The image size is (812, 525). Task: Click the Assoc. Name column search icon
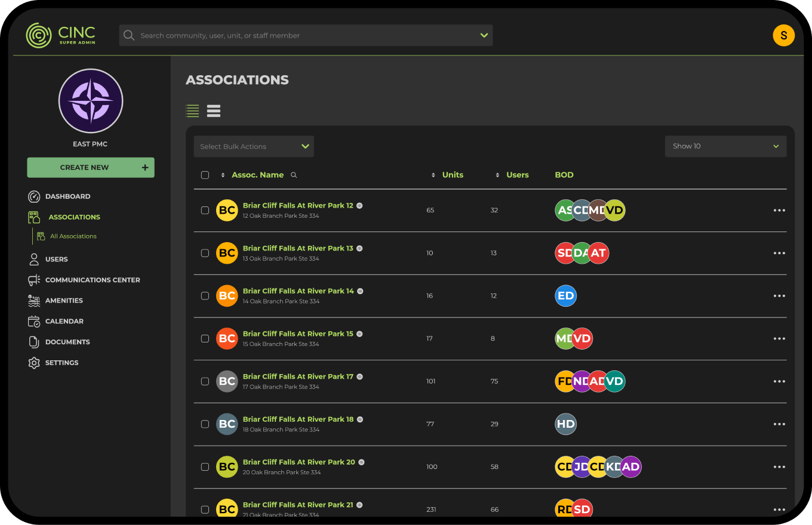coord(294,175)
